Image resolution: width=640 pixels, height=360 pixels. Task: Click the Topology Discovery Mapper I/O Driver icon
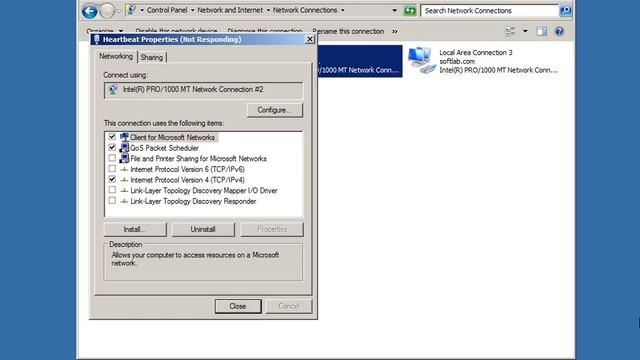pyautogui.click(x=124, y=190)
